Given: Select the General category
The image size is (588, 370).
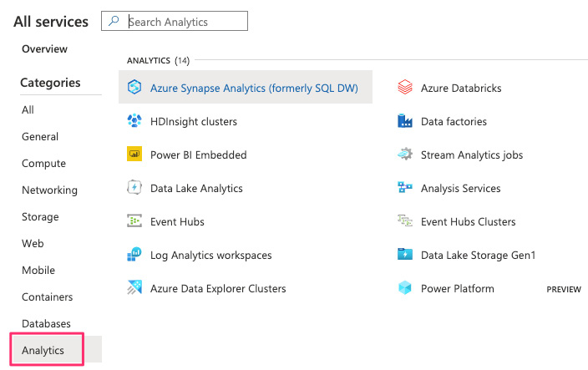Looking at the screenshot, I should click(x=40, y=136).
